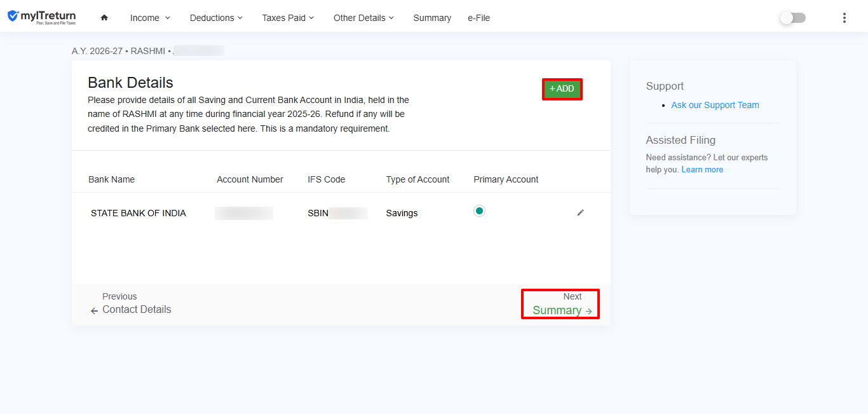The width and height of the screenshot is (868, 414).
Task: Click the IFS Code column header
Action: click(327, 179)
